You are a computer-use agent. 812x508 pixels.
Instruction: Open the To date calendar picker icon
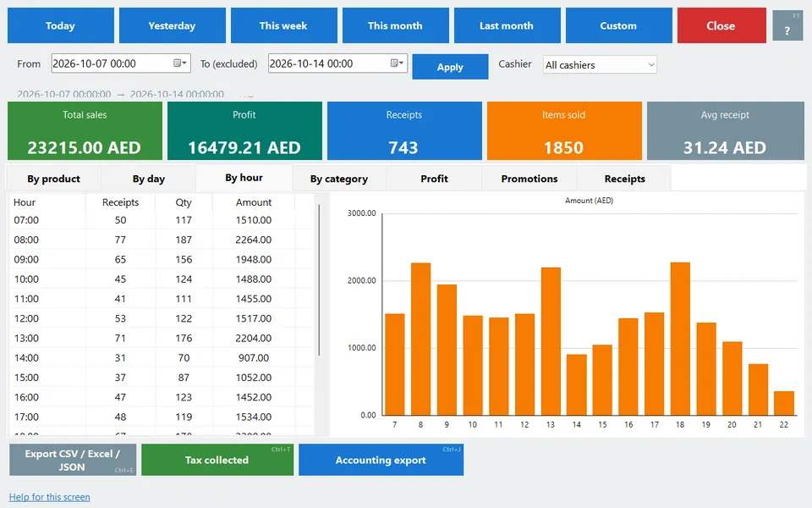coord(397,63)
